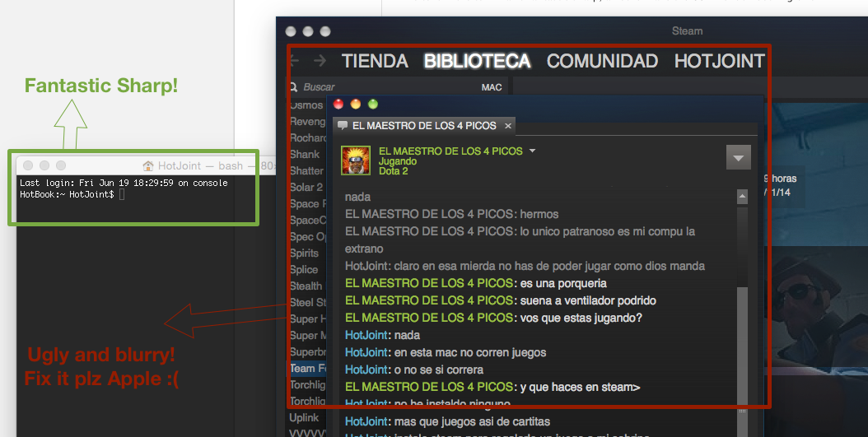This screenshot has width=868, height=437.
Task: Select the first Torchlight entry in game list
Action: pos(308,384)
